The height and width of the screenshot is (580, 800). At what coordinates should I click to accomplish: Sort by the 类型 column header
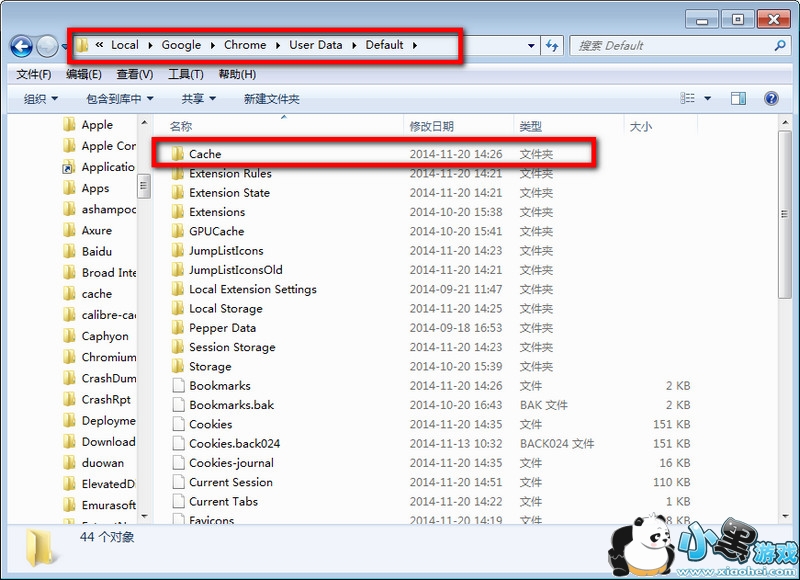(531, 126)
